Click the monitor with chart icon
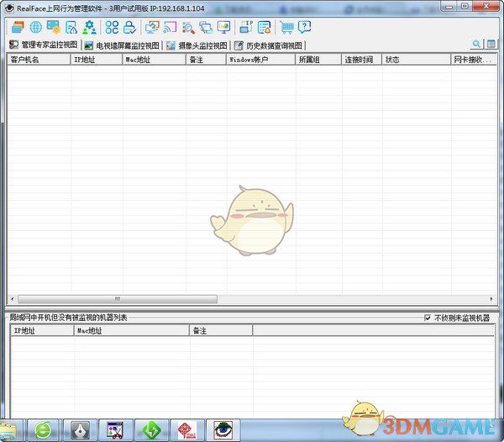 223,28
